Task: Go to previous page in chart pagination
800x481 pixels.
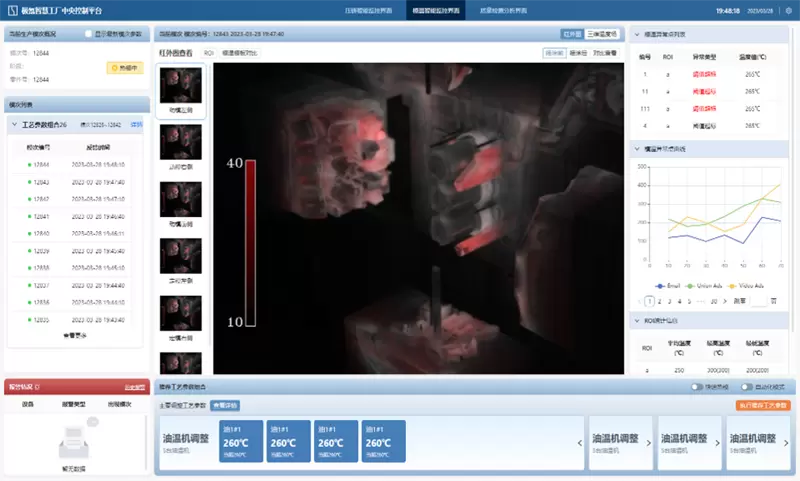Action: click(639, 300)
